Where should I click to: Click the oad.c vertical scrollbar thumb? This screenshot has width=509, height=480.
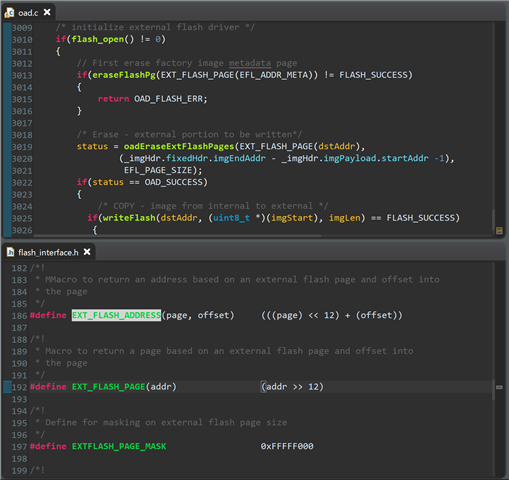tap(494, 218)
